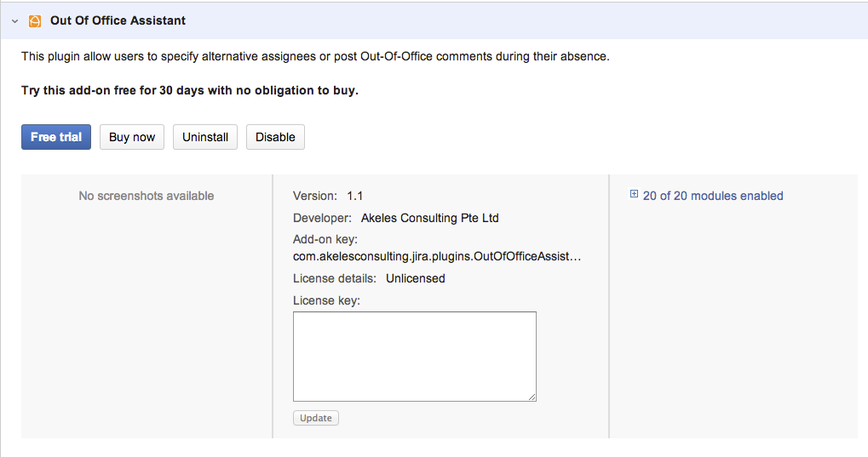Focus the License key text area
The height and width of the screenshot is (457, 868).
pyautogui.click(x=414, y=356)
